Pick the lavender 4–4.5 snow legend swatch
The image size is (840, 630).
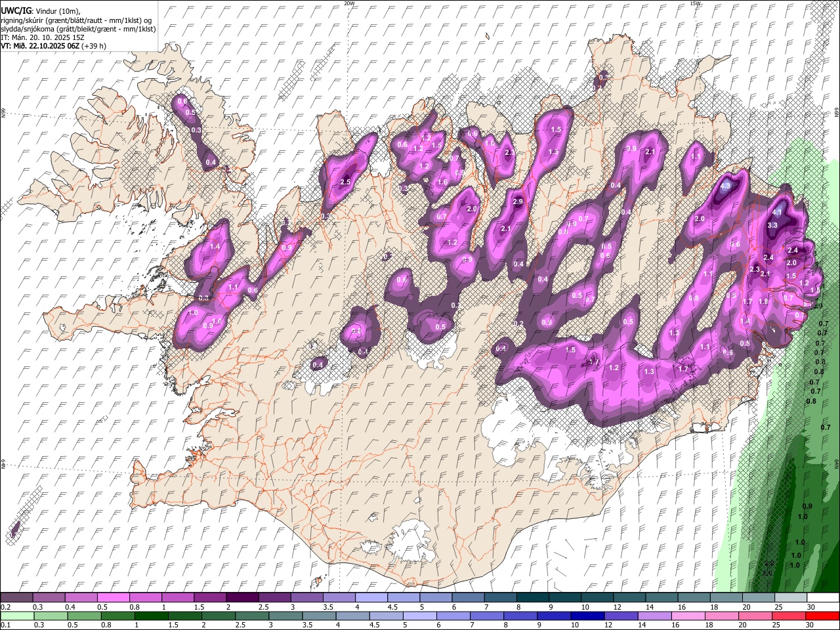[x=371, y=597]
